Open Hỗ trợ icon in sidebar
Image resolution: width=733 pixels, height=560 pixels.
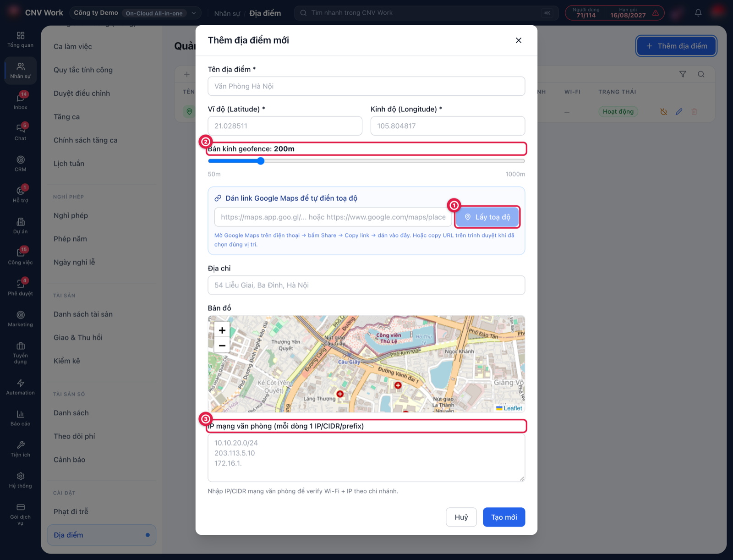20,195
